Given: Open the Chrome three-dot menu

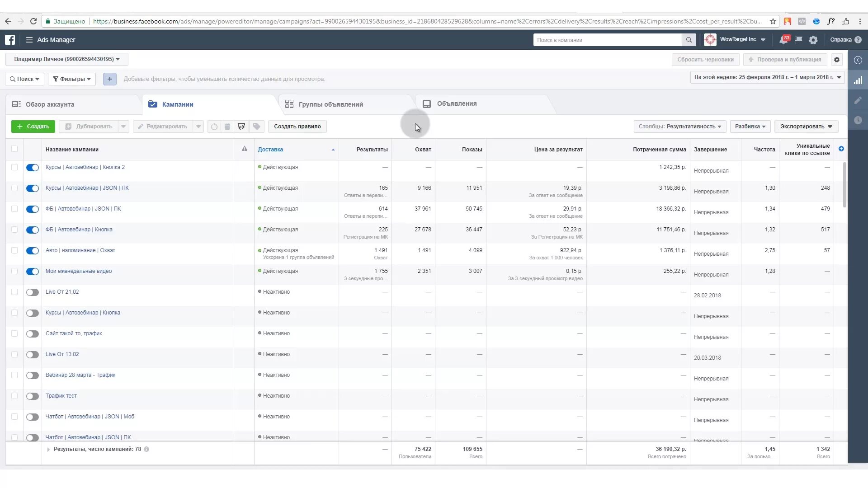Looking at the screenshot, I should [x=860, y=21].
